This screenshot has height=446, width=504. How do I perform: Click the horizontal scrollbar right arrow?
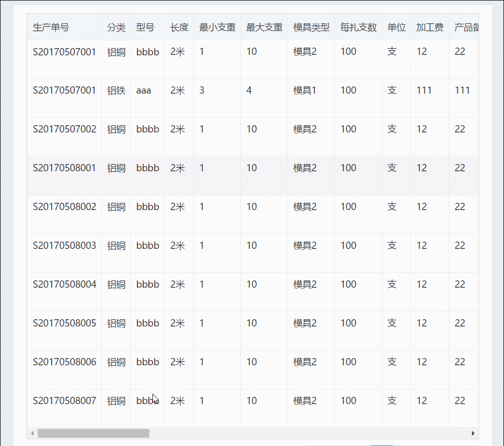[x=473, y=434]
